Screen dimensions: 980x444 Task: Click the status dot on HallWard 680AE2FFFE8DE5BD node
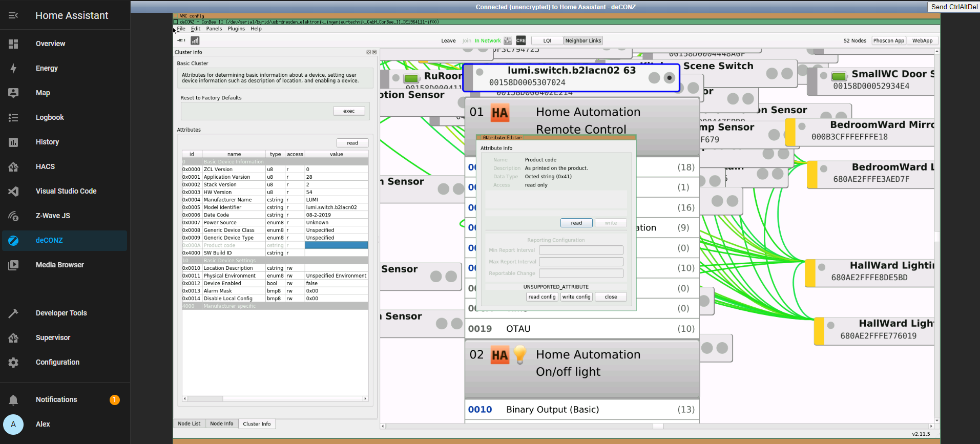click(822, 267)
